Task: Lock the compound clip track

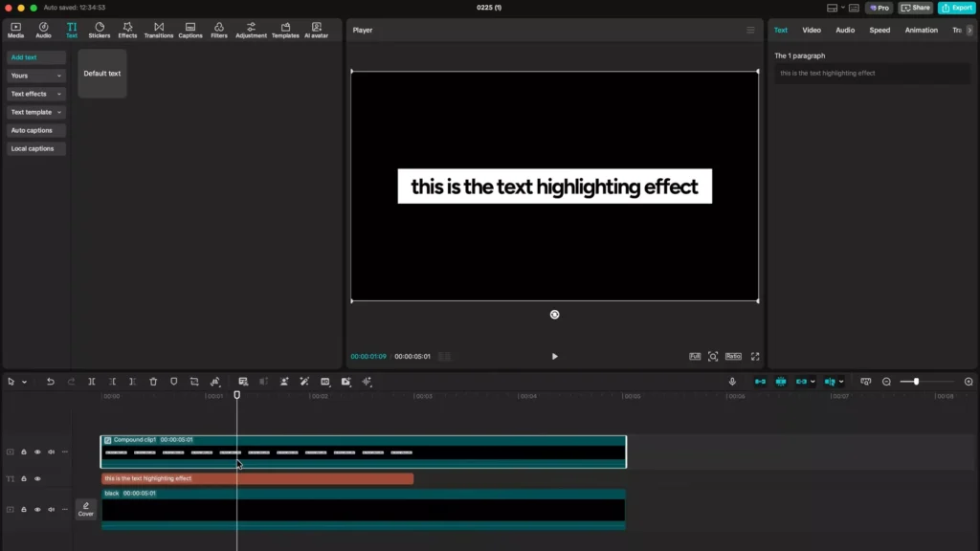Action: pos(23,452)
